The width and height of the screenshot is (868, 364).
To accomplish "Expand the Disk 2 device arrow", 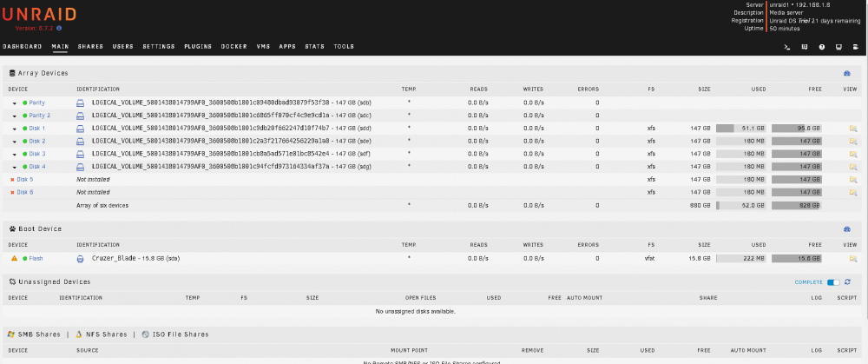I will (x=15, y=142).
